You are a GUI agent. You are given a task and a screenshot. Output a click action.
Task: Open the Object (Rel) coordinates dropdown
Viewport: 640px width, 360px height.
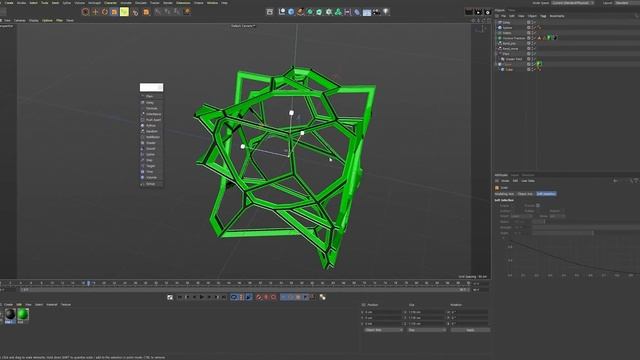point(383,330)
